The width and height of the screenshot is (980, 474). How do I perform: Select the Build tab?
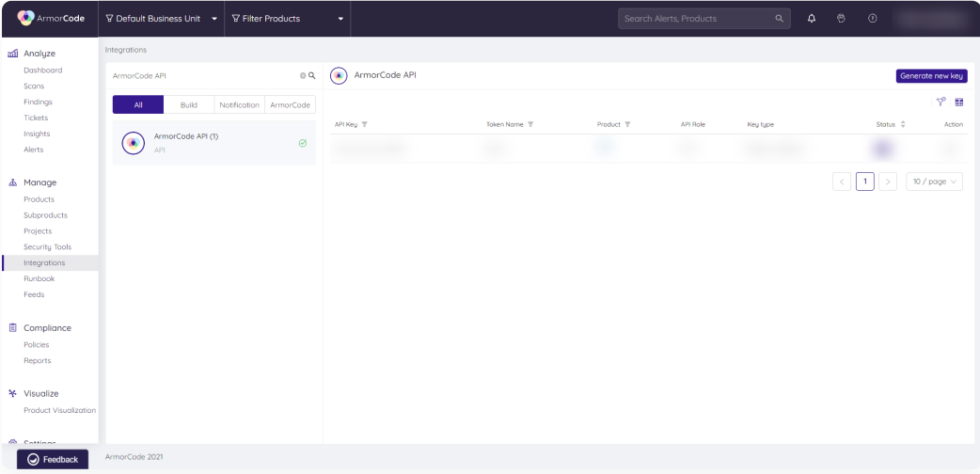pos(189,105)
